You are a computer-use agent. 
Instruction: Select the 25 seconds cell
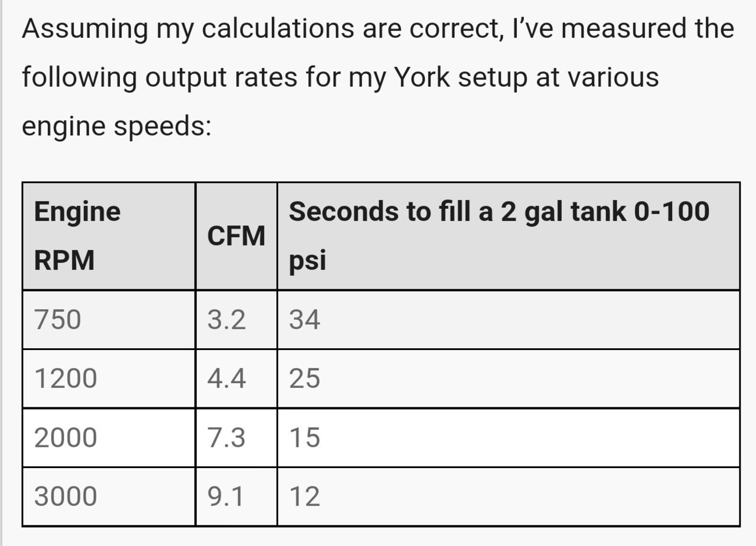click(509, 378)
